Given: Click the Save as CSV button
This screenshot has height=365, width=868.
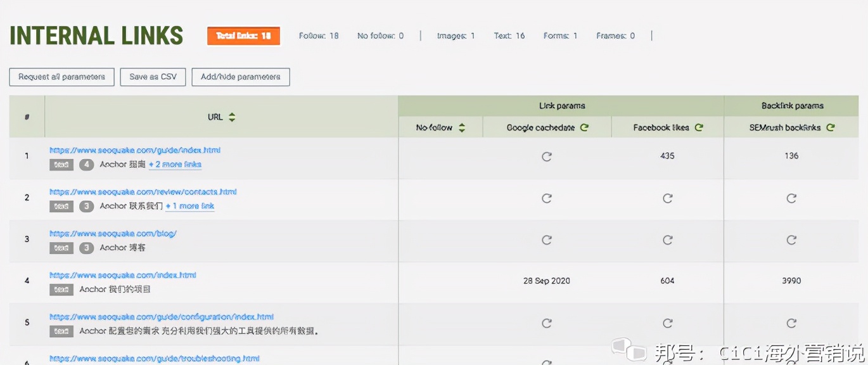Looking at the screenshot, I should (x=152, y=77).
